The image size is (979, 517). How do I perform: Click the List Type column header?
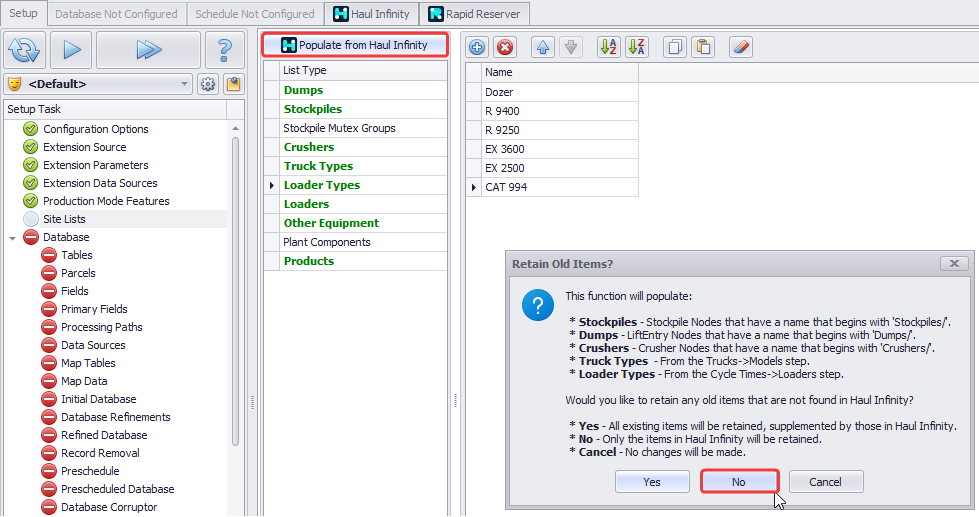coord(363,71)
